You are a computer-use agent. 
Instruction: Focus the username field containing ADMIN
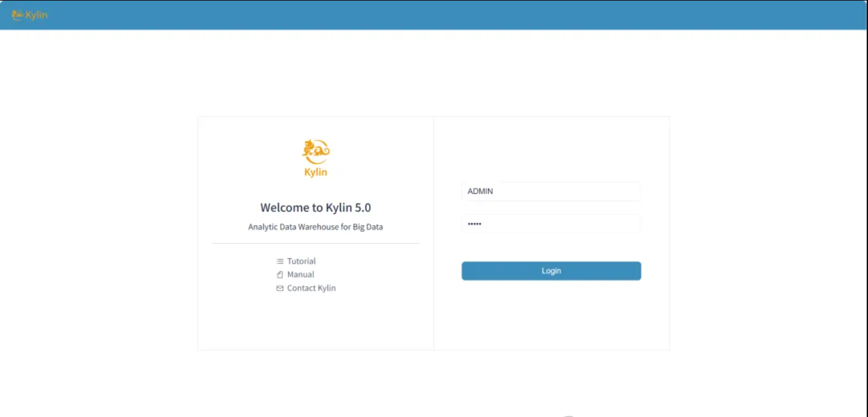click(551, 191)
